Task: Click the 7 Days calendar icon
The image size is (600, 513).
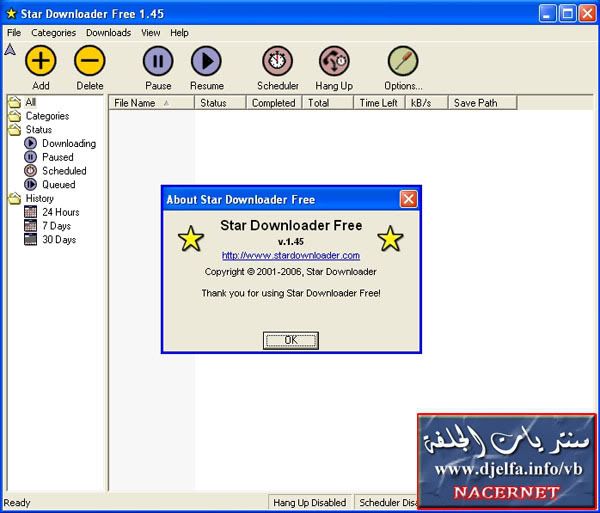Action: click(30, 226)
